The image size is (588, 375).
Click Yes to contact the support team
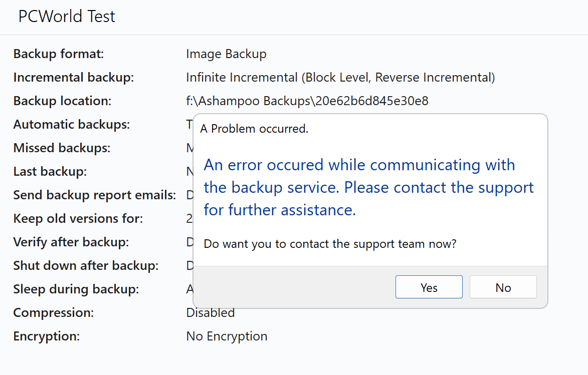pyautogui.click(x=429, y=287)
